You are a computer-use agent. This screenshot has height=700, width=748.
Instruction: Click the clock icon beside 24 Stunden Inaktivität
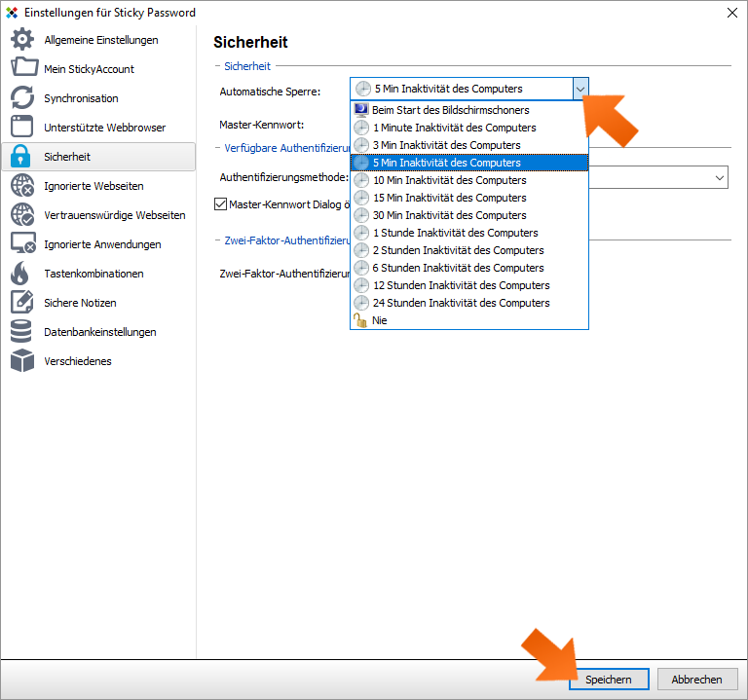pyautogui.click(x=361, y=303)
